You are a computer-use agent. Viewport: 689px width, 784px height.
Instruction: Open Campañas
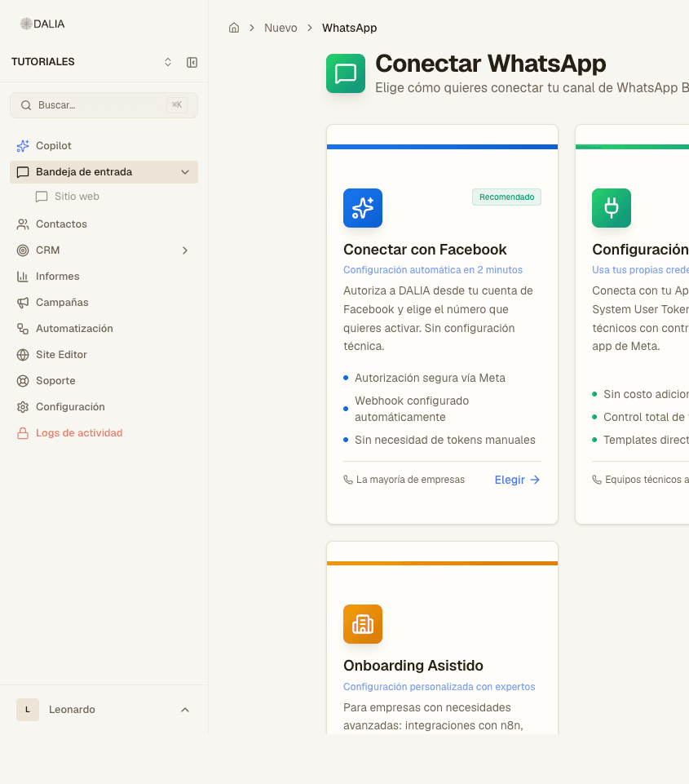point(104,302)
